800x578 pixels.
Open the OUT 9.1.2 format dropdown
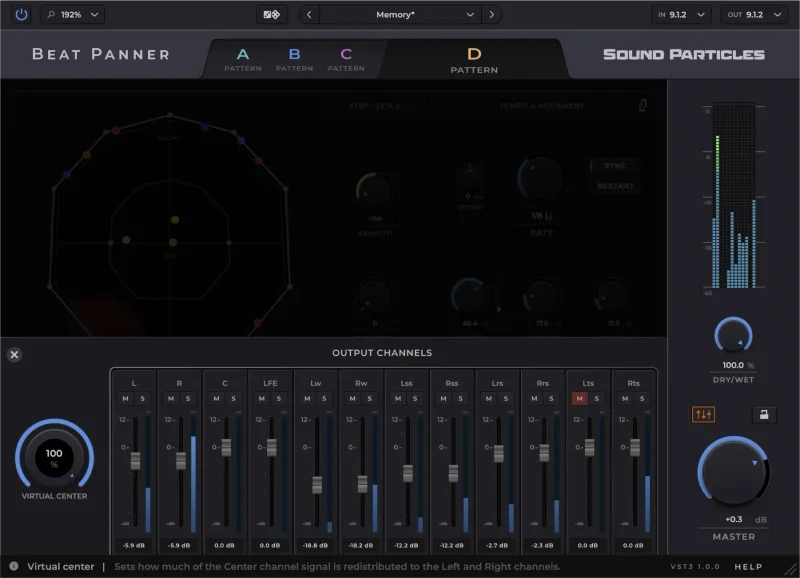(755, 14)
